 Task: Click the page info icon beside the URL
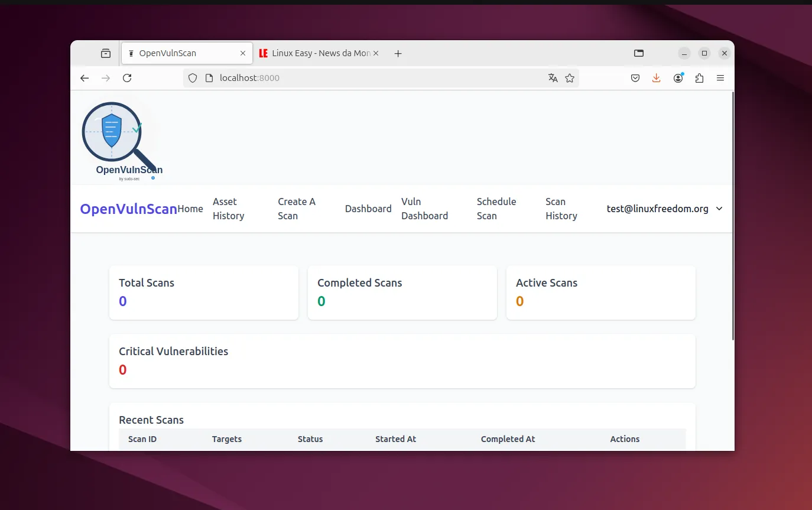[210, 77]
